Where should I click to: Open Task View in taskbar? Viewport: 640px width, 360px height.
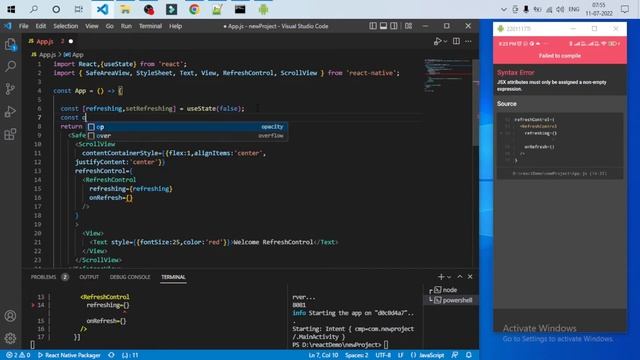(x=79, y=9)
